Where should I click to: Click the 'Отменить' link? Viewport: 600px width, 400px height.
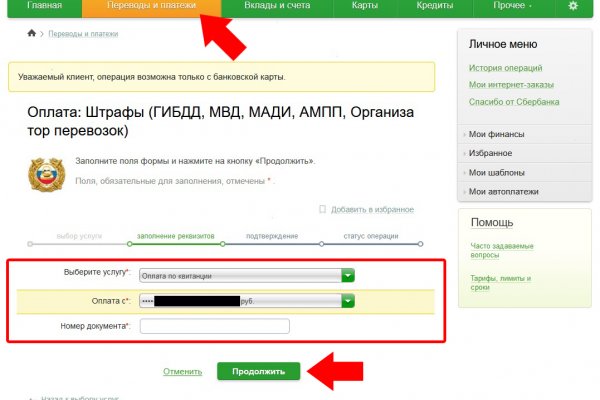[x=182, y=371]
